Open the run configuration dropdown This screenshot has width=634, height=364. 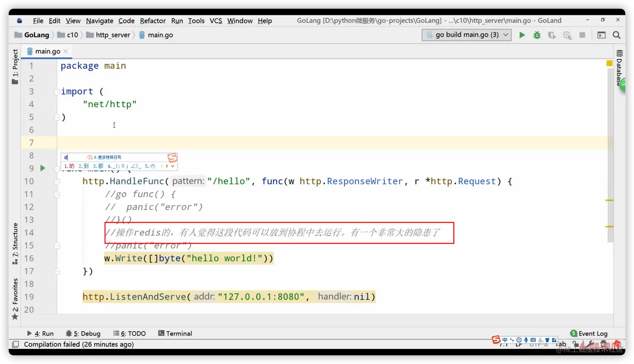466,35
